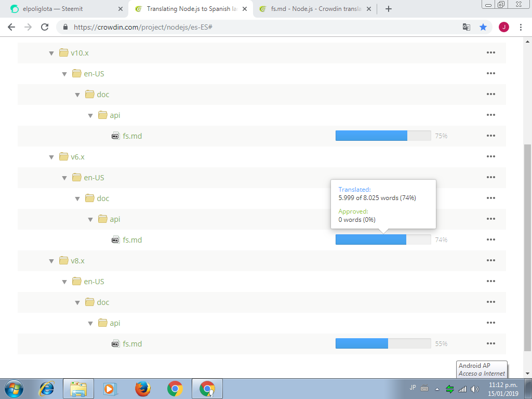
Task: Click the volume speaker tray icon
Action: pyautogui.click(x=475, y=389)
